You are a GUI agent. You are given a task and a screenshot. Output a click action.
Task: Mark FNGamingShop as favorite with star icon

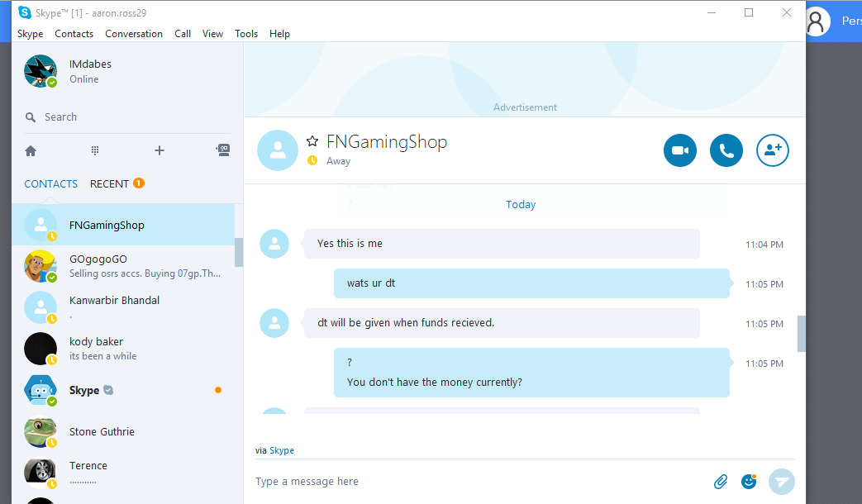pyautogui.click(x=312, y=141)
